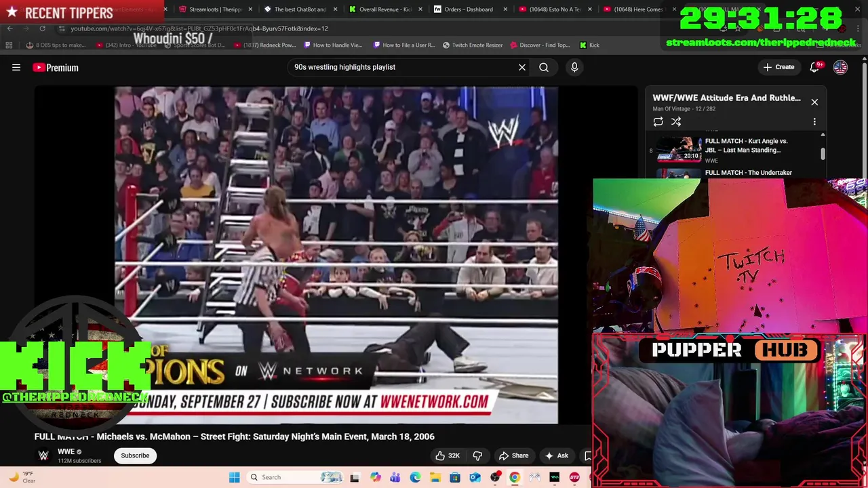868x488 pixels.
Task: Switch to Overall Revenue Kick tab
Action: point(384,9)
